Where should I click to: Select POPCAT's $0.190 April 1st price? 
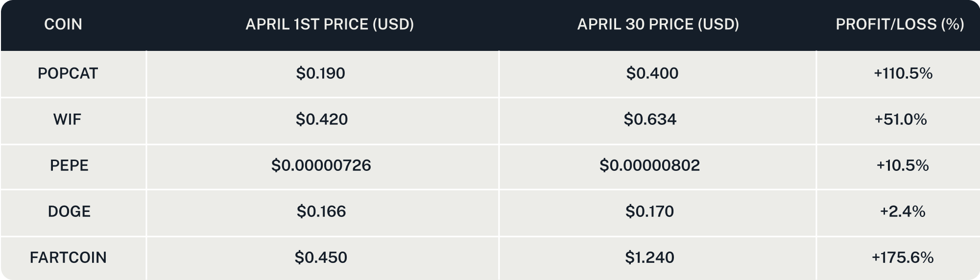coord(321,73)
